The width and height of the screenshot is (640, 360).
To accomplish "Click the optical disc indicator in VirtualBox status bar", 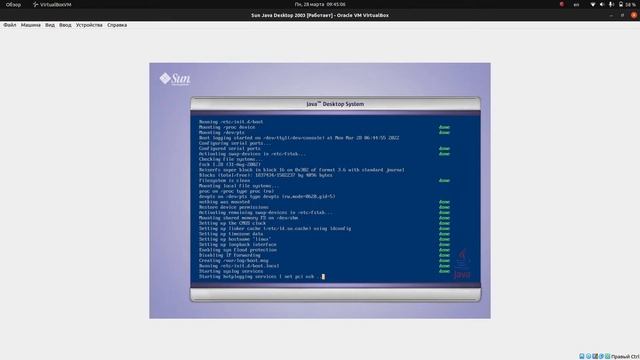I will 588,356.
